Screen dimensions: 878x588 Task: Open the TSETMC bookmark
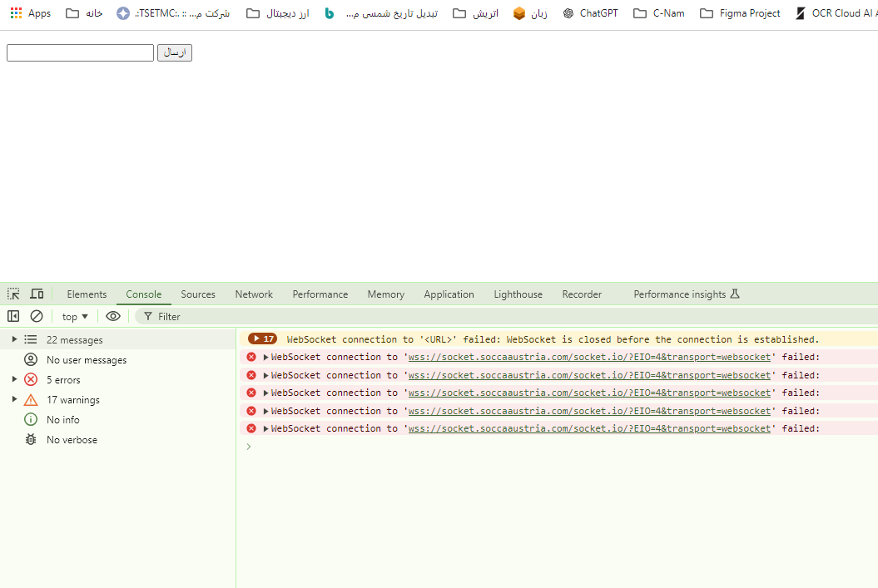(173, 12)
